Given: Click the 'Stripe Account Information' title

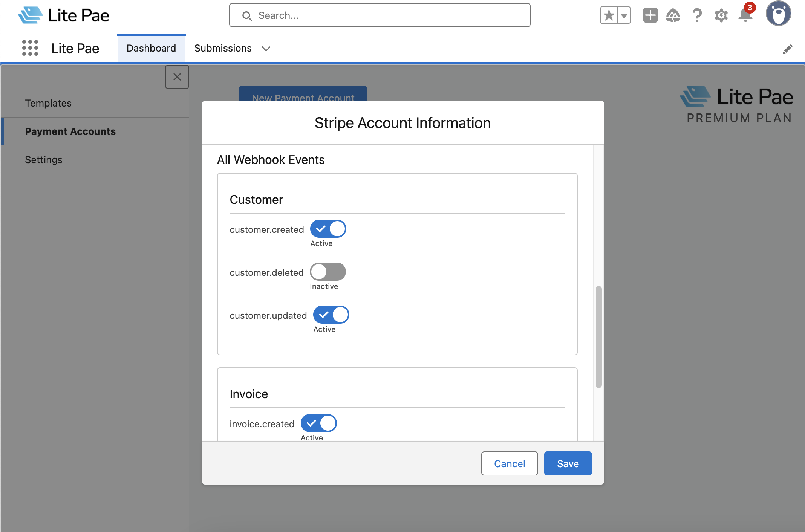Looking at the screenshot, I should click(x=402, y=123).
